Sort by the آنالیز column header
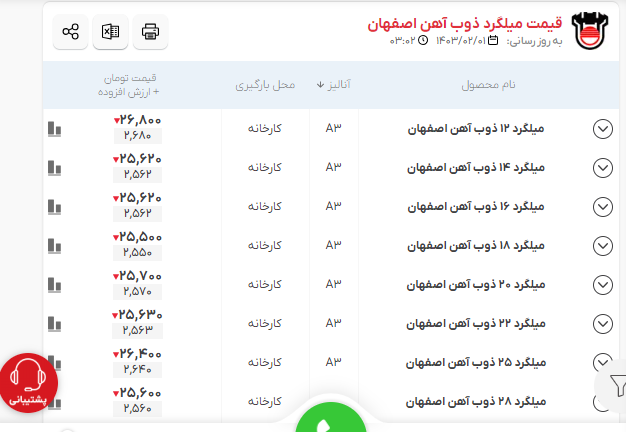Image resolution: width=626 pixels, height=432 pixels. (333, 85)
